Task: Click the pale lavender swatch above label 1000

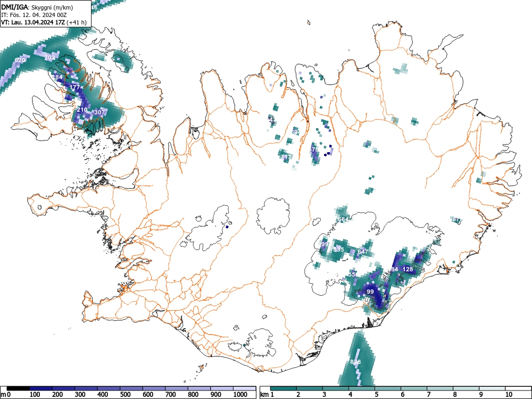Action: coord(244,388)
